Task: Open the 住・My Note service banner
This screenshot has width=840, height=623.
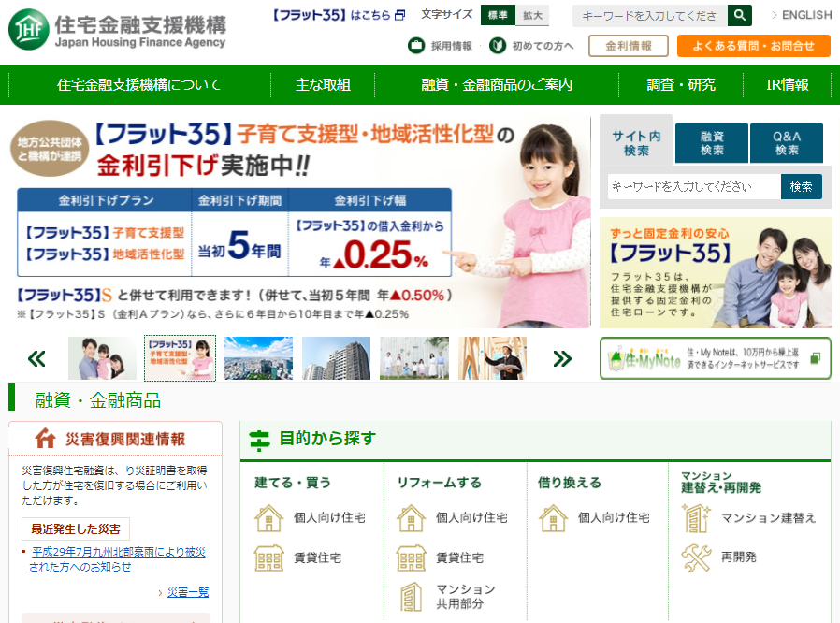Action: (716, 358)
